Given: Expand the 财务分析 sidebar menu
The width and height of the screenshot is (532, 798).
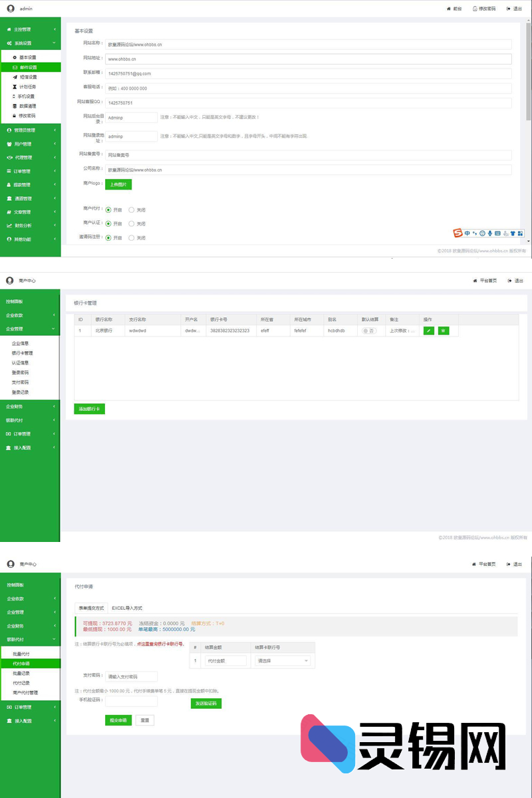Looking at the screenshot, I should tap(31, 225).
